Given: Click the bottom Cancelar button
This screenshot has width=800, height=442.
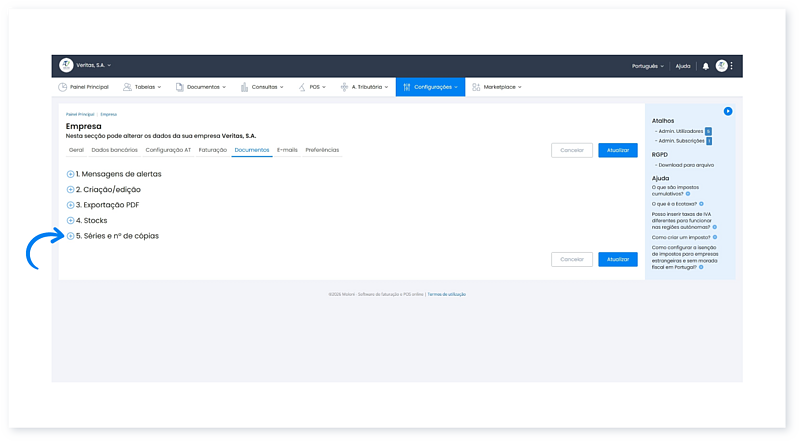Looking at the screenshot, I should click(571, 259).
